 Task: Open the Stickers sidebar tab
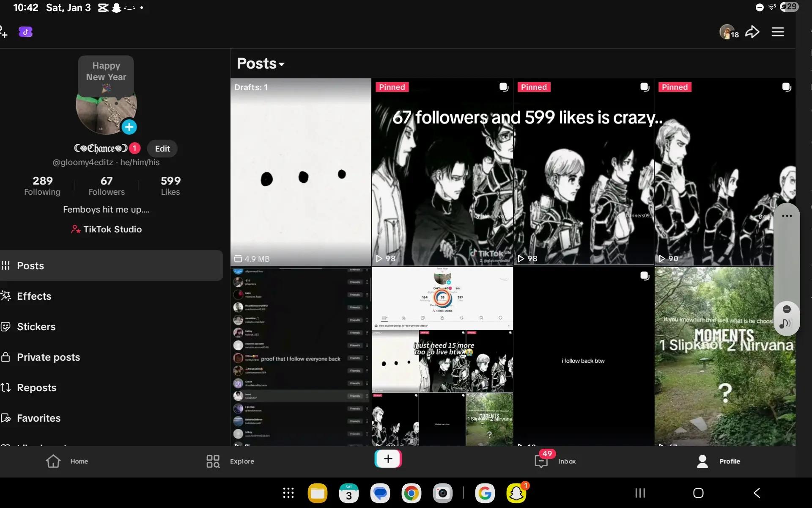[111, 326]
